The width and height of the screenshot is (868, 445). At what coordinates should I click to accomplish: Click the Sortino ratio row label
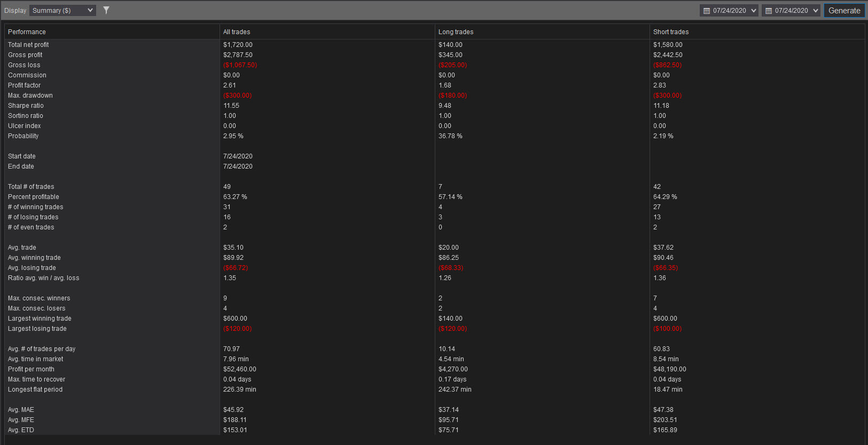[26, 116]
